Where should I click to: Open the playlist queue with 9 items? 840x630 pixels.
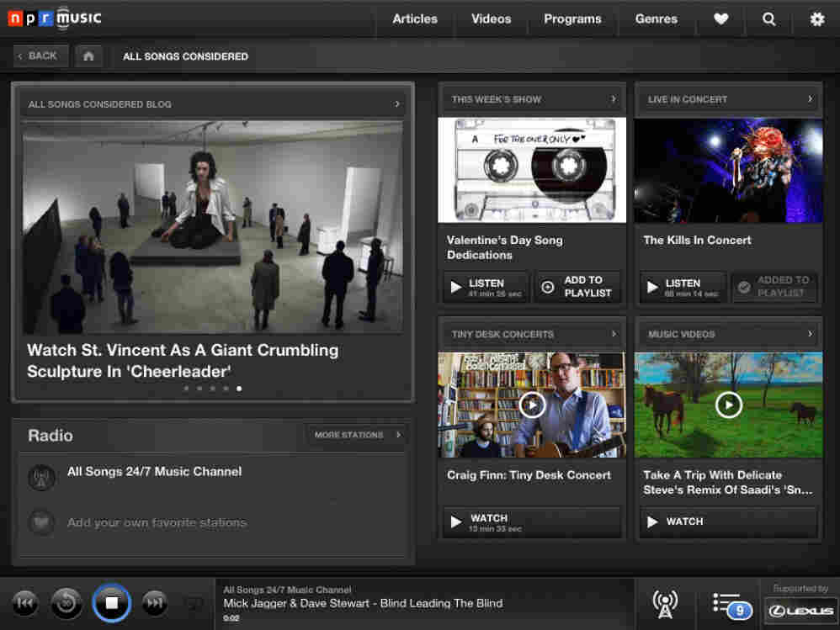732,605
